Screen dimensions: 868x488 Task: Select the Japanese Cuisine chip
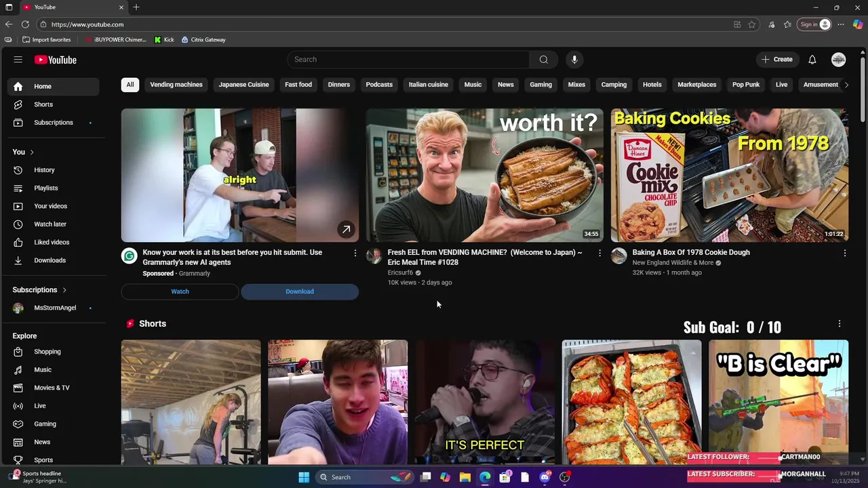tap(243, 85)
